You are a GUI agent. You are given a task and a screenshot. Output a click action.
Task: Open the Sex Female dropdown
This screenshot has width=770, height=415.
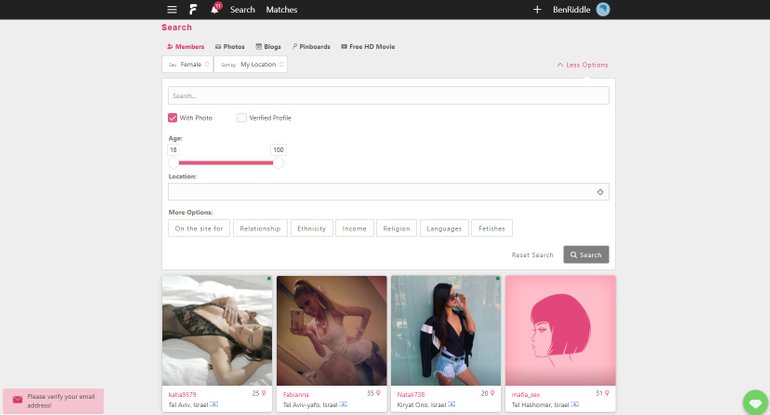tap(187, 64)
